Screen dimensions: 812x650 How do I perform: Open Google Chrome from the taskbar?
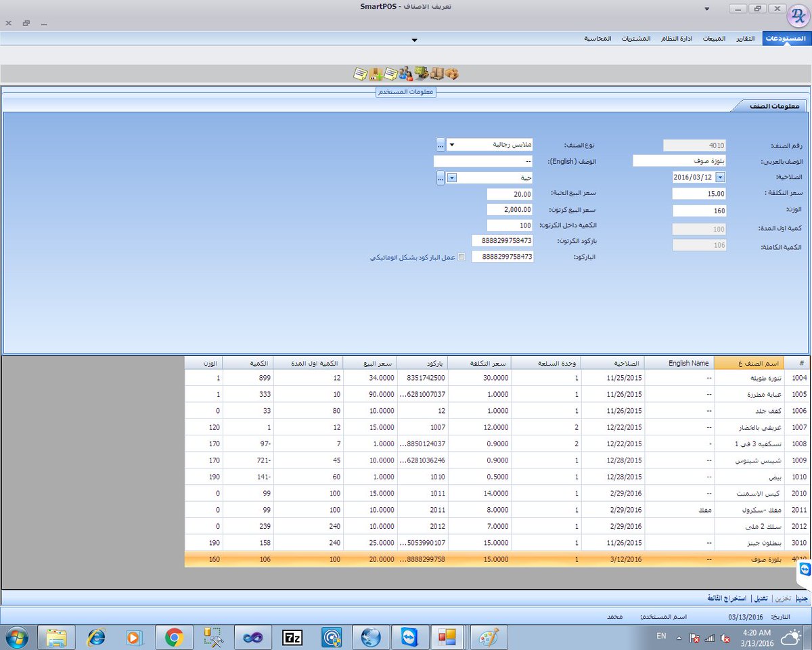[174, 637]
